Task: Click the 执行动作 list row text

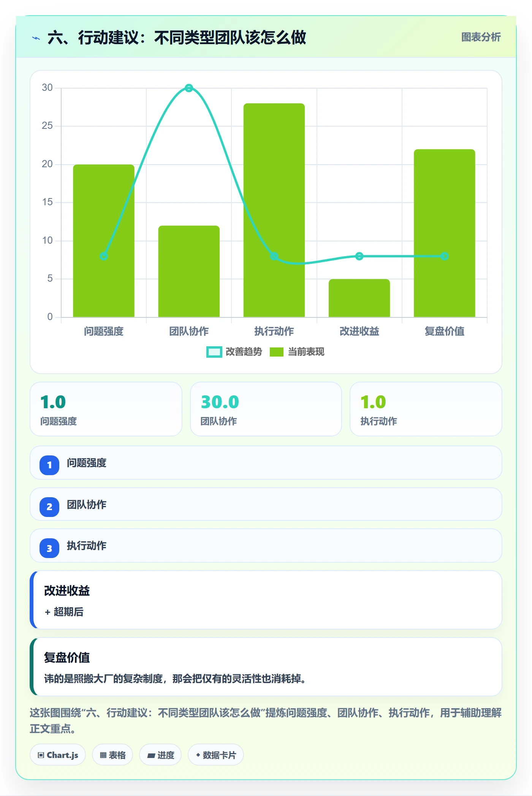Action: 87,546
